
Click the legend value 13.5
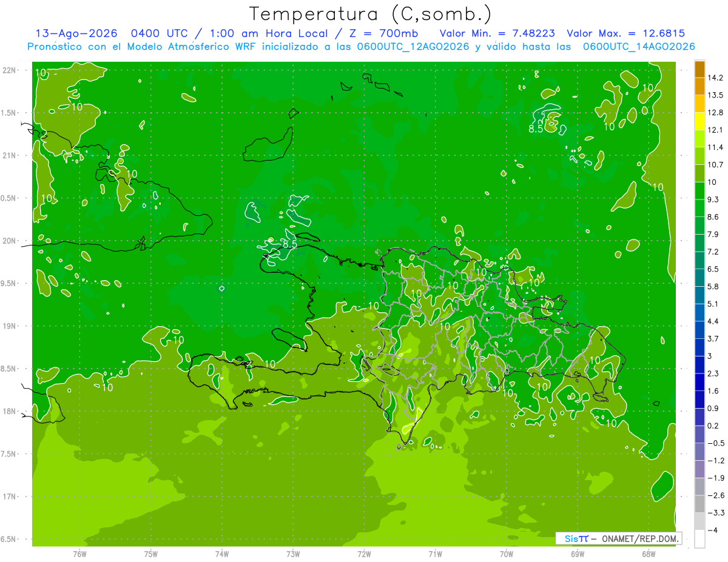(716, 95)
